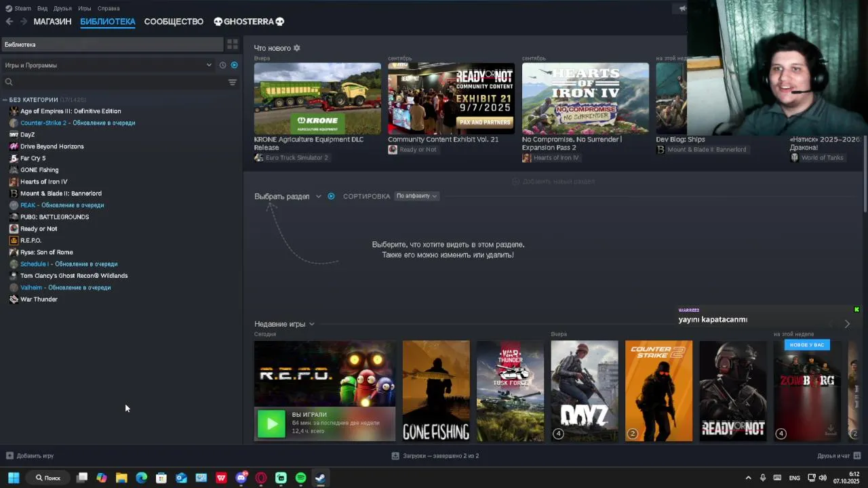Open Microsoft Store from the taskbar
This screenshot has width=868, height=488.
coord(161,478)
